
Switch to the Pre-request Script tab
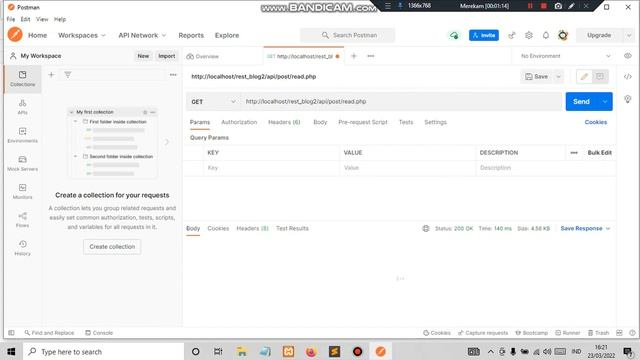[362, 122]
